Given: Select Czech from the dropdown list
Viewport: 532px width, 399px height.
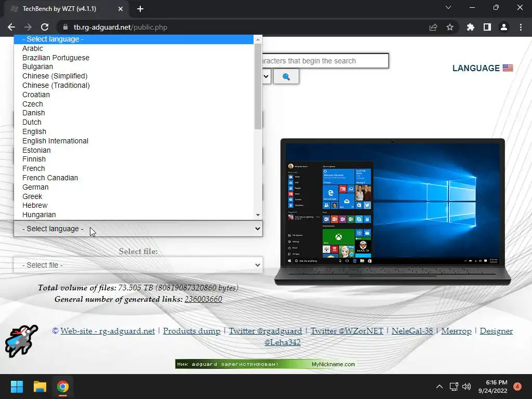Looking at the screenshot, I should pyautogui.click(x=134, y=104).
